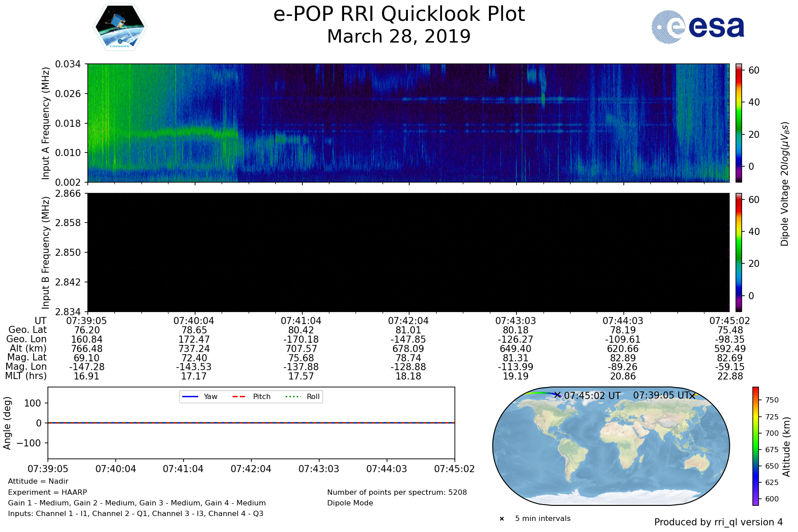Click the Input A dipole voltage colorbar
798x532 pixels.
[739, 123]
